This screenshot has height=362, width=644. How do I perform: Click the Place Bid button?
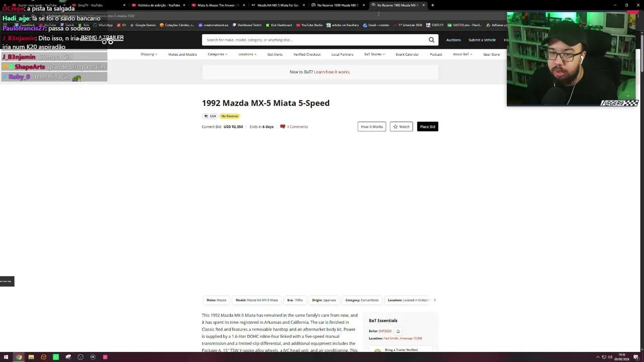pos(428,127)
